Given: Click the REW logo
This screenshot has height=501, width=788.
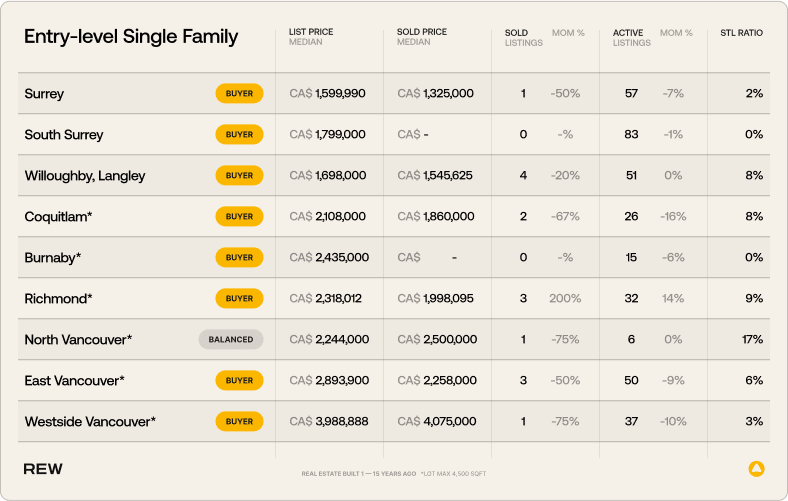Looking at the screenshot, I should 43,469.
